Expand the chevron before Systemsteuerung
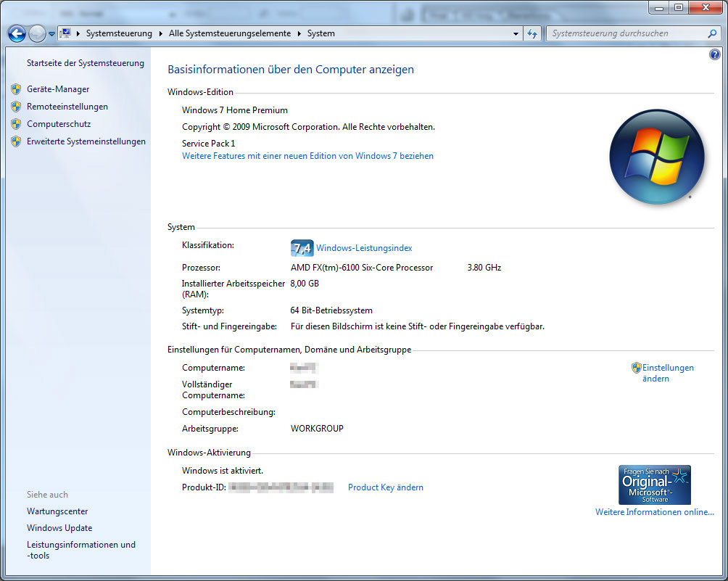This screenshot has height=581, width=728. click(78, 33)
